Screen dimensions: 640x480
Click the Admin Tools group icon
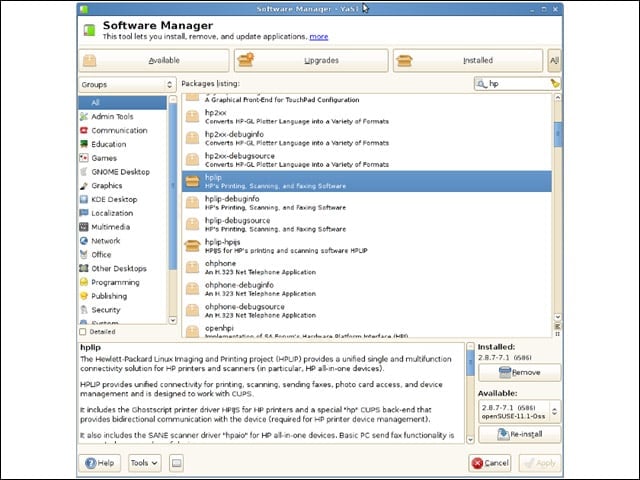pyautogui.click(x=84, y=117)
